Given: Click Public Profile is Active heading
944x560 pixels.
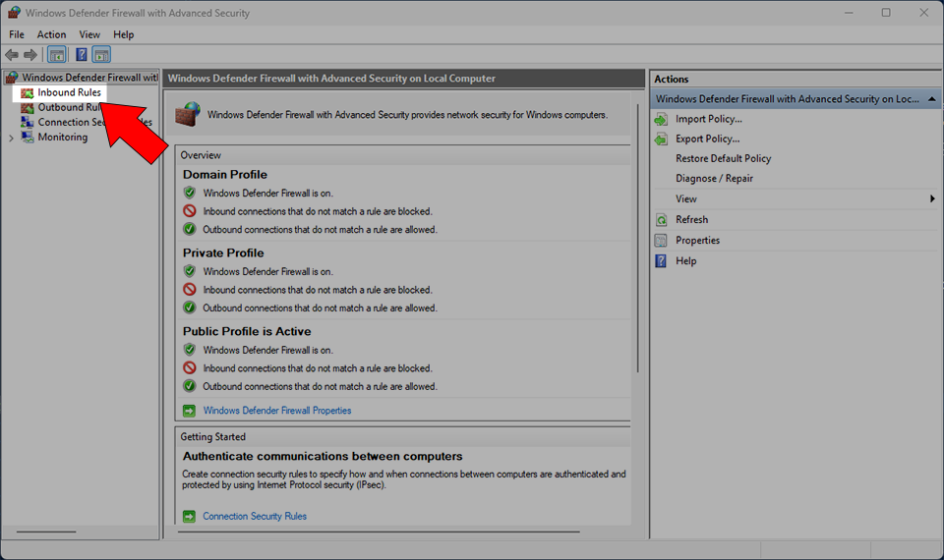Looking at the screenshot, I should click(x=247, y=331).
